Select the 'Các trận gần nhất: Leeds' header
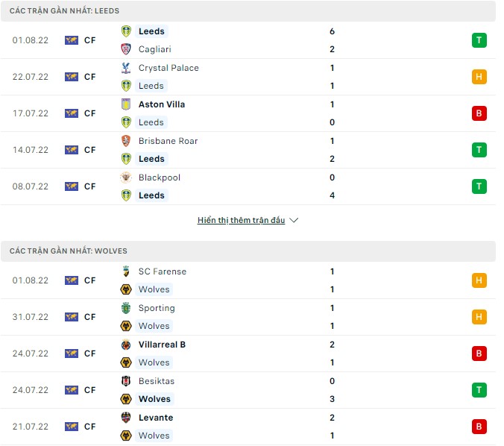 pos(65,11)
